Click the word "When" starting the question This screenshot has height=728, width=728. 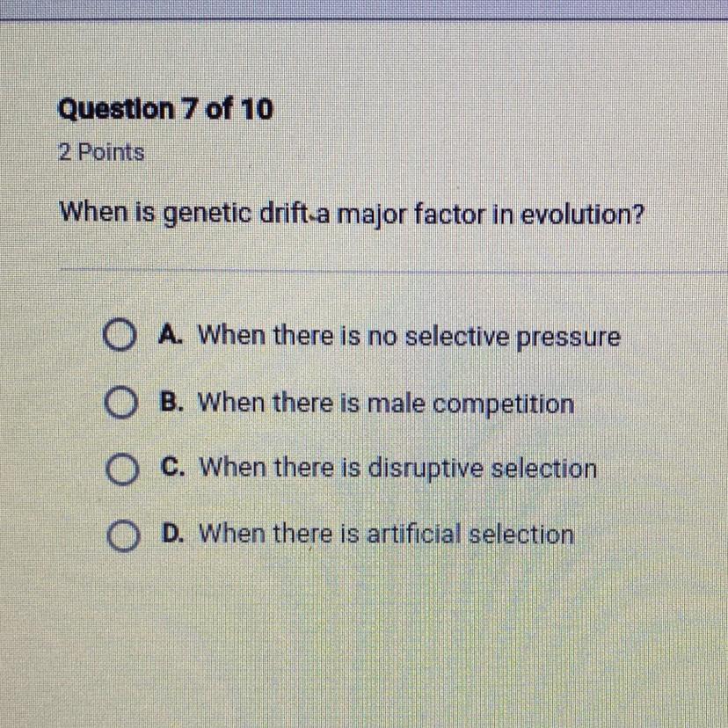(94, 213)
